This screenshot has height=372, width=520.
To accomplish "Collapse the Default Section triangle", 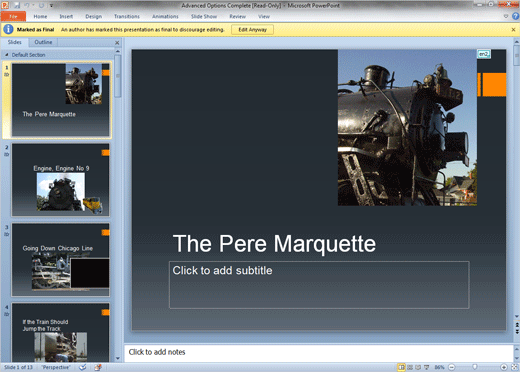I will (x=7, y=54).
